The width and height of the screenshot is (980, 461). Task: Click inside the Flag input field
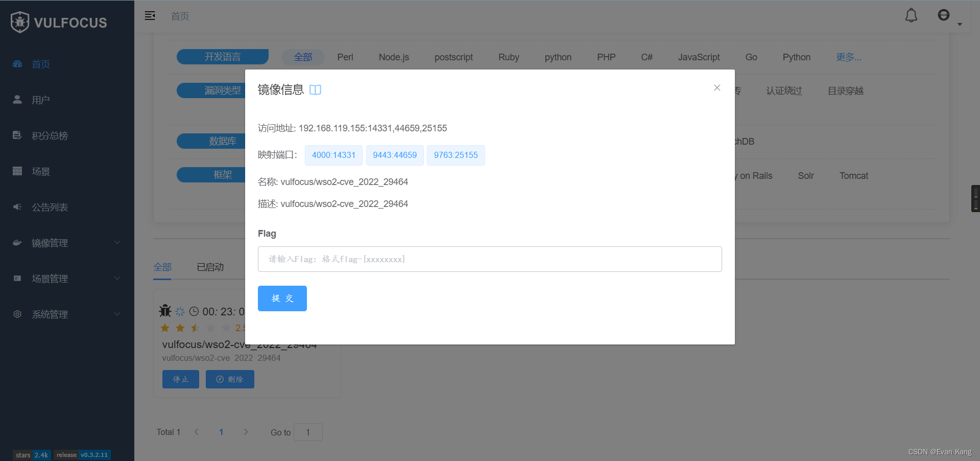point(489,259)
